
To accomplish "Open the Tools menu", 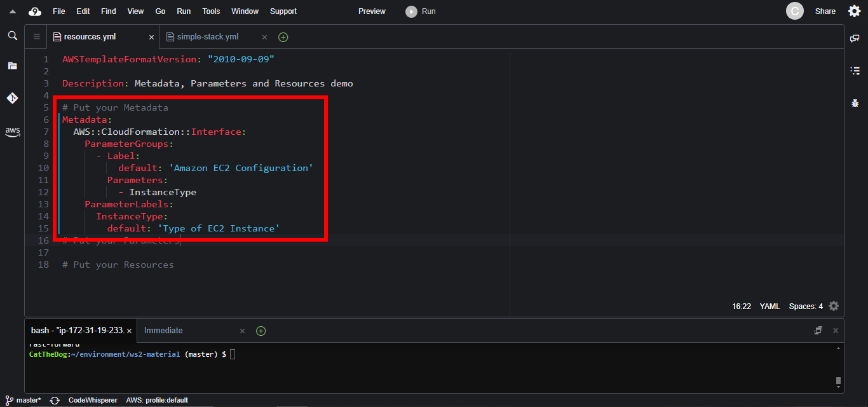I will [x=211, y=11].
